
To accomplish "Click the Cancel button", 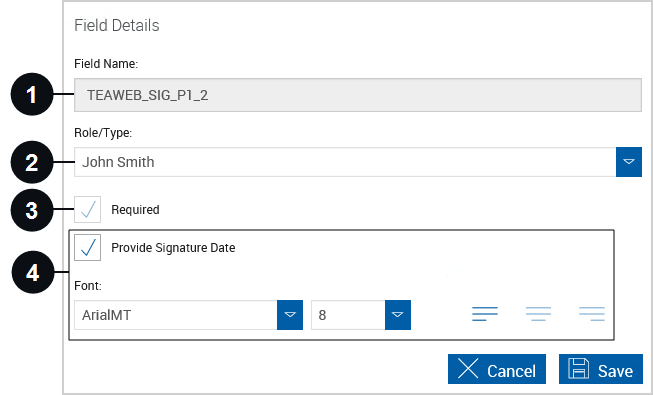I will [497, 369].
